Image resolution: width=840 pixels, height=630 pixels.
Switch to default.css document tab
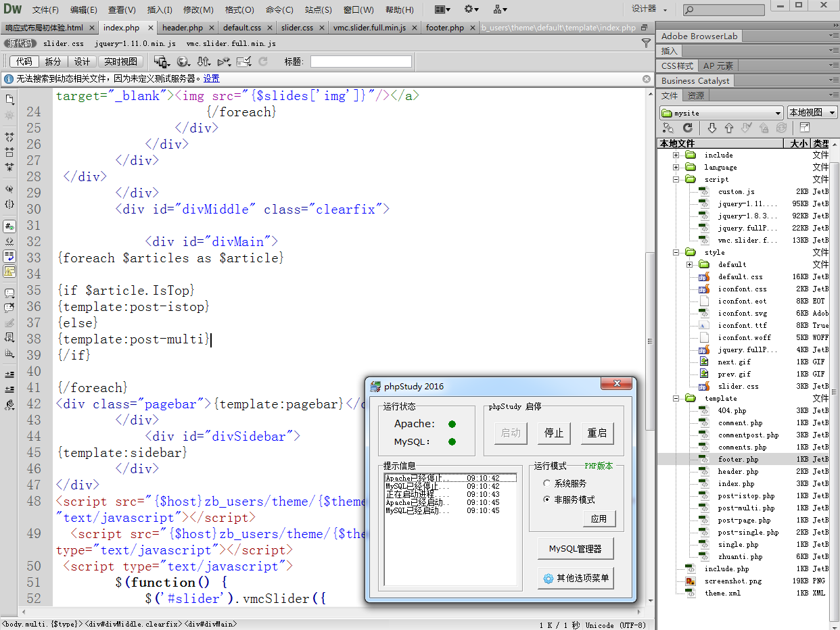tap(242, 28)
